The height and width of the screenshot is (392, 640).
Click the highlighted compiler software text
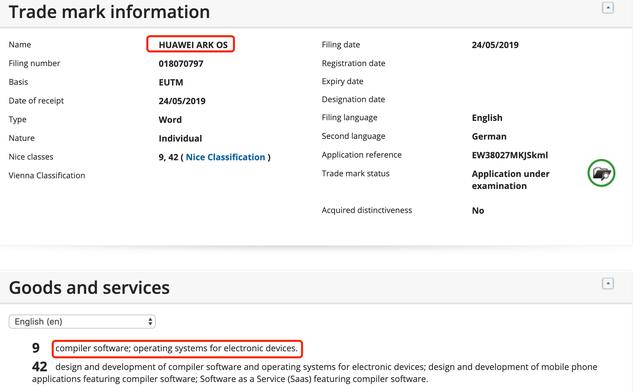[177, 348]
